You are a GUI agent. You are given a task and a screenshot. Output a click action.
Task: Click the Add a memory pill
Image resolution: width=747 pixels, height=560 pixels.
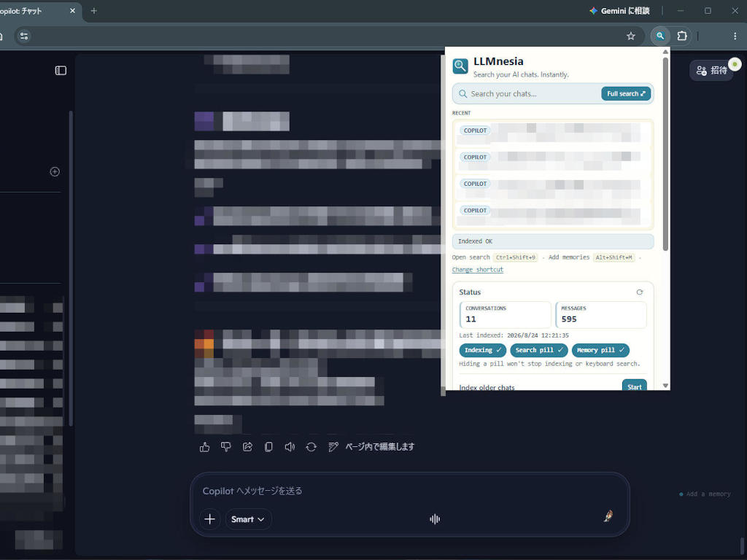705,494
